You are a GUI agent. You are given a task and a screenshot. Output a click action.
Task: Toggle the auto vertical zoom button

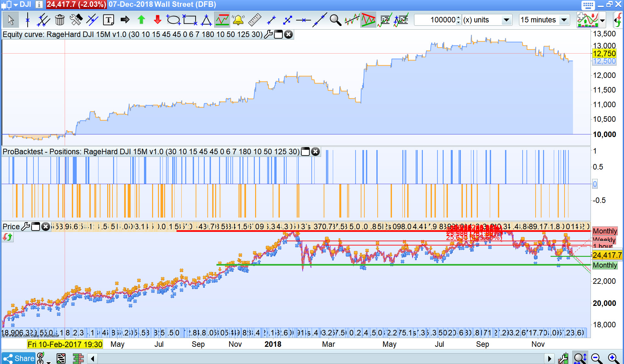pyautogui.click(x=580, y=358)
